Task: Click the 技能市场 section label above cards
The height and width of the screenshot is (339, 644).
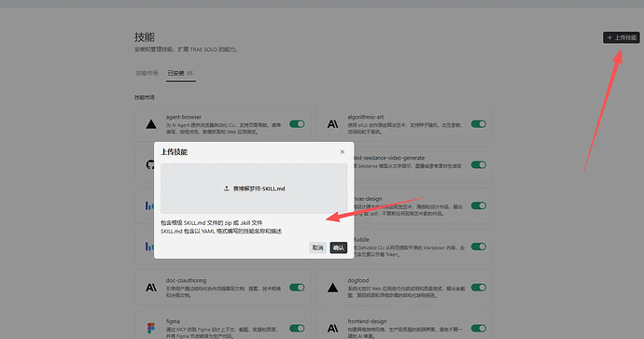Action: pos(145,98)
